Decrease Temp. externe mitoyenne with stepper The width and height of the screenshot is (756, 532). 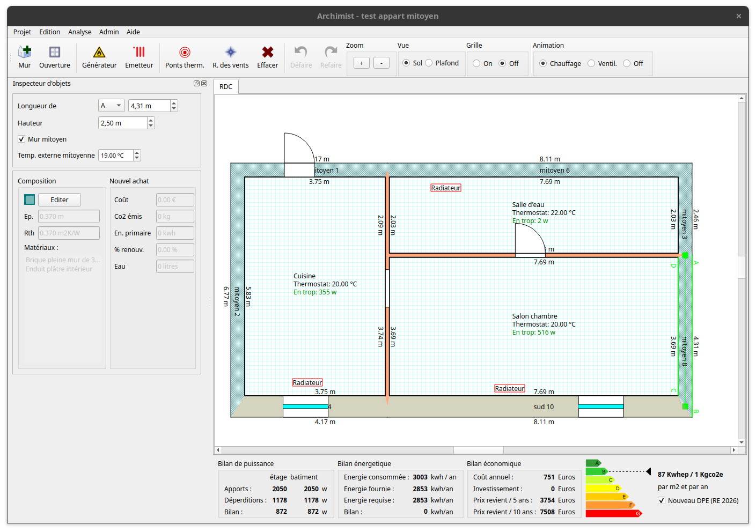point(137,158)
